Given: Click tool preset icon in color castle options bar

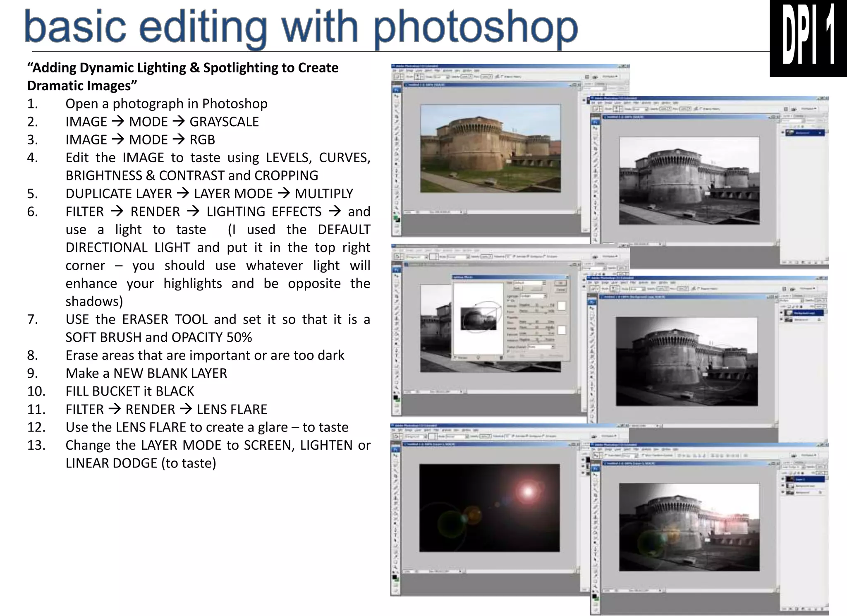Looking at the screenshot, I should point(397,77).
